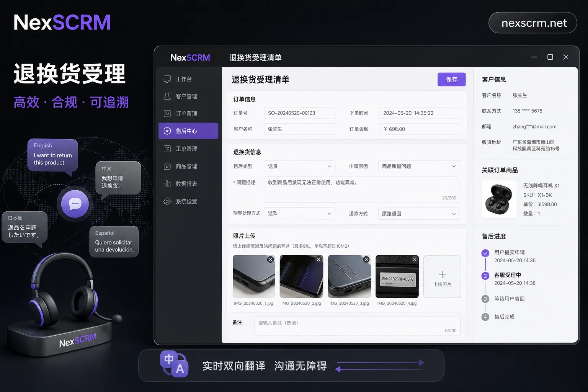The height and width of the screenshot is (392, 588).
Task: Click step 4 circle for 售后完成
Action: click(485, 317)
